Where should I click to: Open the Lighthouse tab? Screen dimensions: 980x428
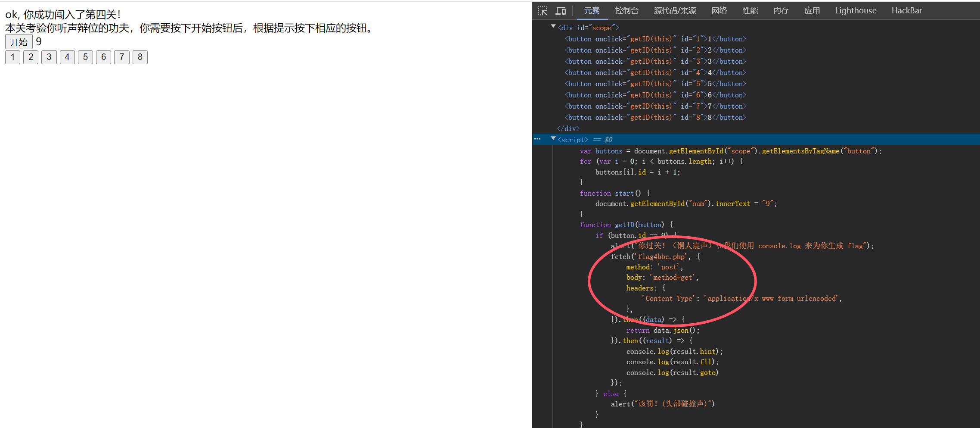[856, 11]
